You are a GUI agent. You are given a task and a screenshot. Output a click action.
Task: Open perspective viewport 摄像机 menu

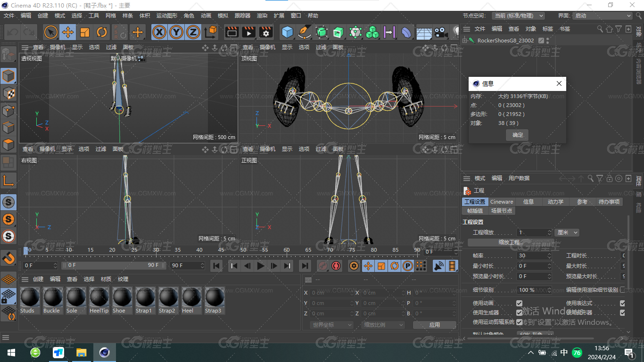pyautogui.click(x=58, y=47)
